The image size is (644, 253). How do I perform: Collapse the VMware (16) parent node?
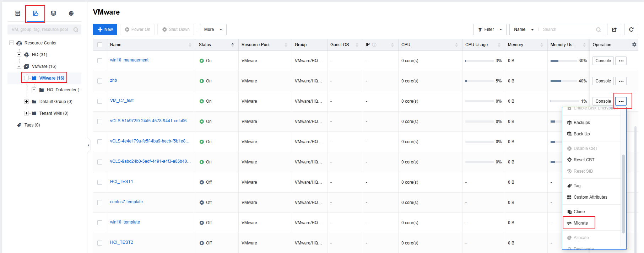[x=19, y=66]
